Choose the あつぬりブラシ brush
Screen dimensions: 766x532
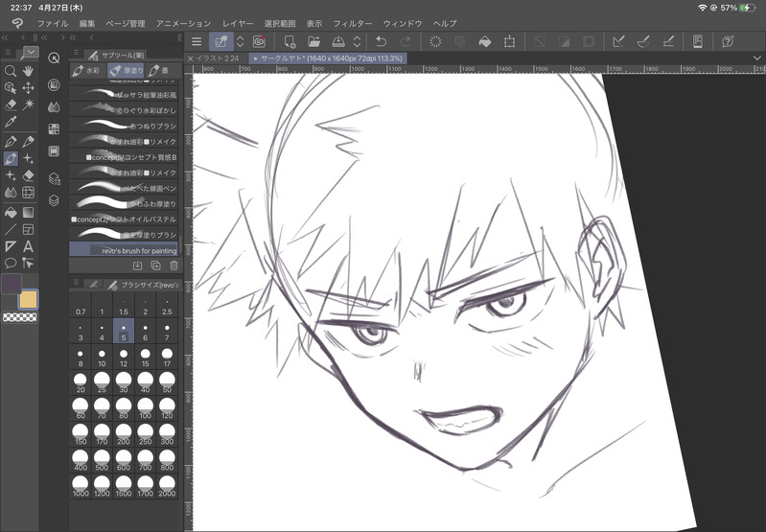point(124,126)
